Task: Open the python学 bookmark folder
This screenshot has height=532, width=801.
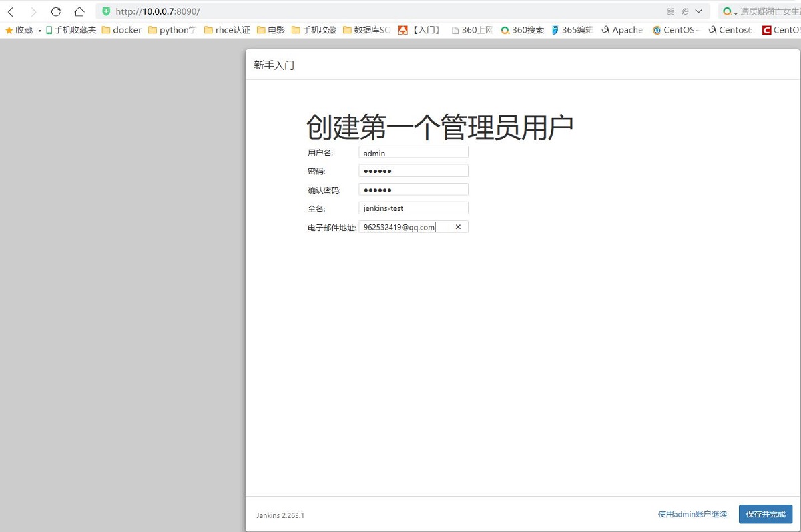Action: (x=172, y=30)
